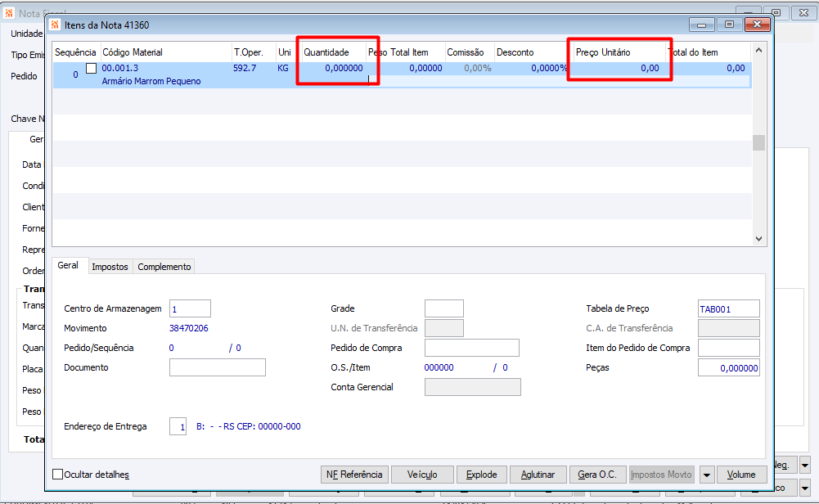Click the Veículo button
Screen dimensions: 819x504
(422, 475)
